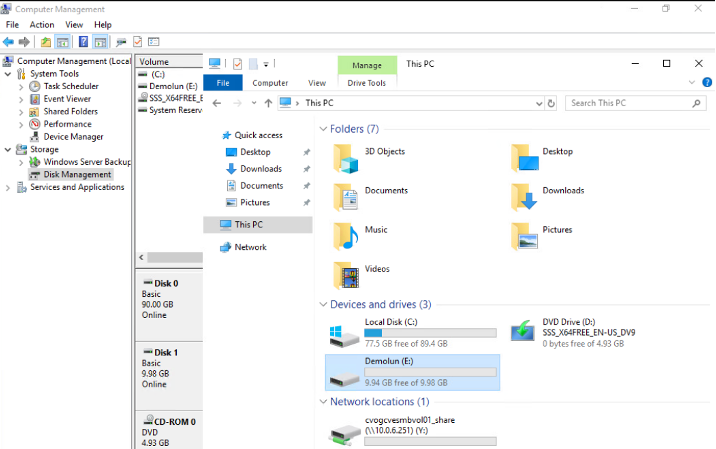The image size is (716, 449).
Task: Expand the Explorer ribbon chevron
Action: 692,83
